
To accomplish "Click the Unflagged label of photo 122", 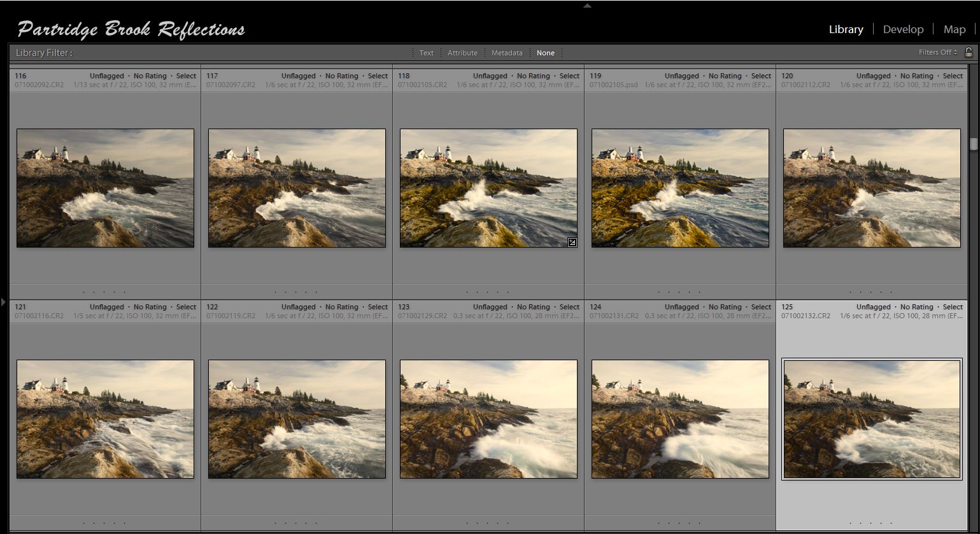I will [299, 307].
